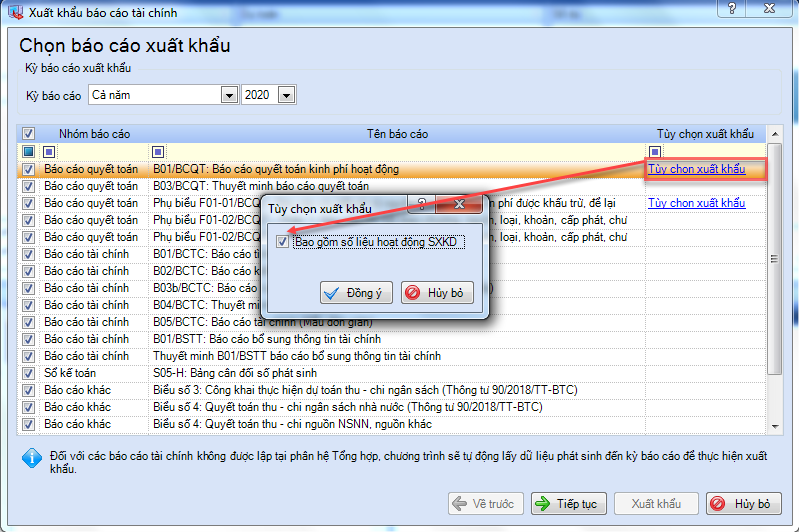
Task: Click the vertical scrollbar thumb of the table
Action: coord(775,259)
